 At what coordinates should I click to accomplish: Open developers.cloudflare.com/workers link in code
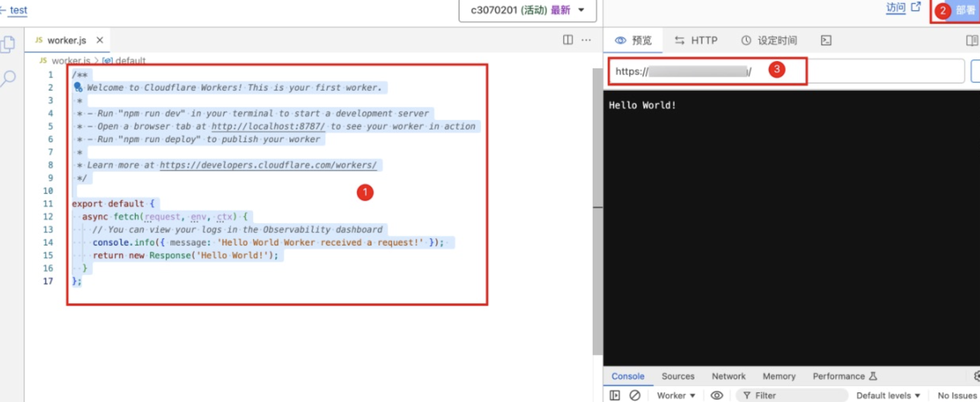268,165
